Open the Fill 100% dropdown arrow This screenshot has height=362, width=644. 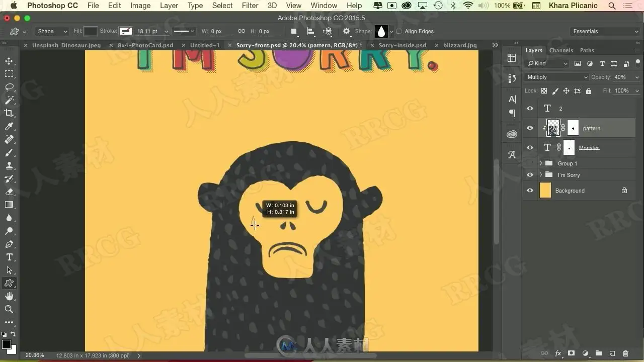[x=637, y=91]
